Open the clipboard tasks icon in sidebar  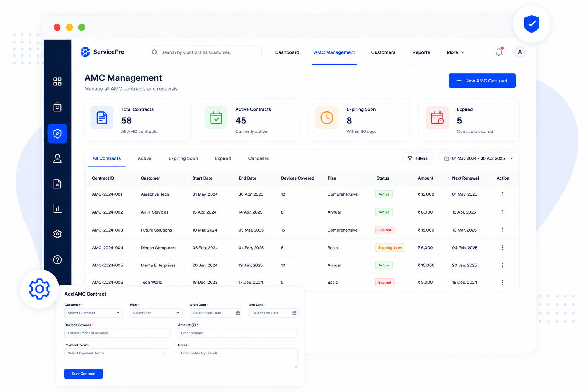point(57,107)
